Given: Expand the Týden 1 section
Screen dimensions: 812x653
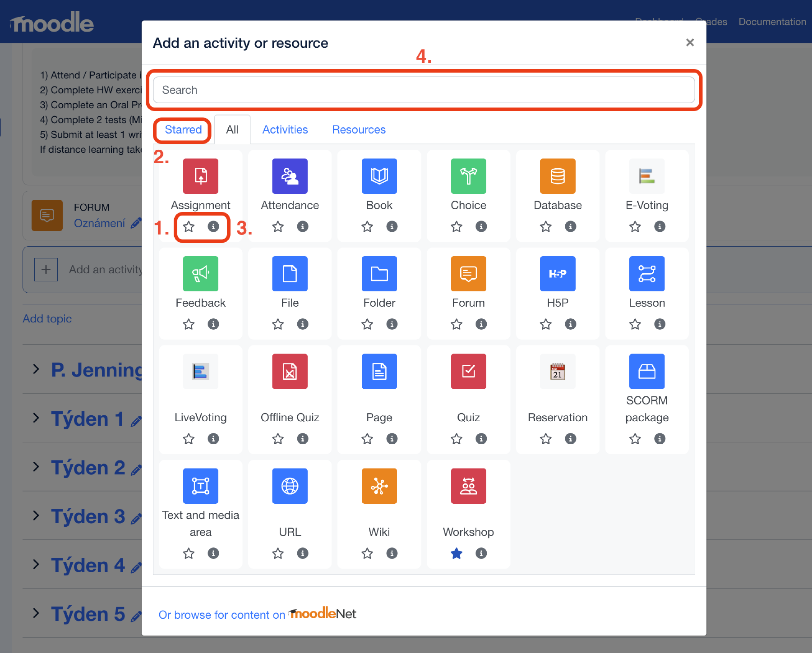Looking at the screenshot, I should pyautogui.click(x=36, y=418).
